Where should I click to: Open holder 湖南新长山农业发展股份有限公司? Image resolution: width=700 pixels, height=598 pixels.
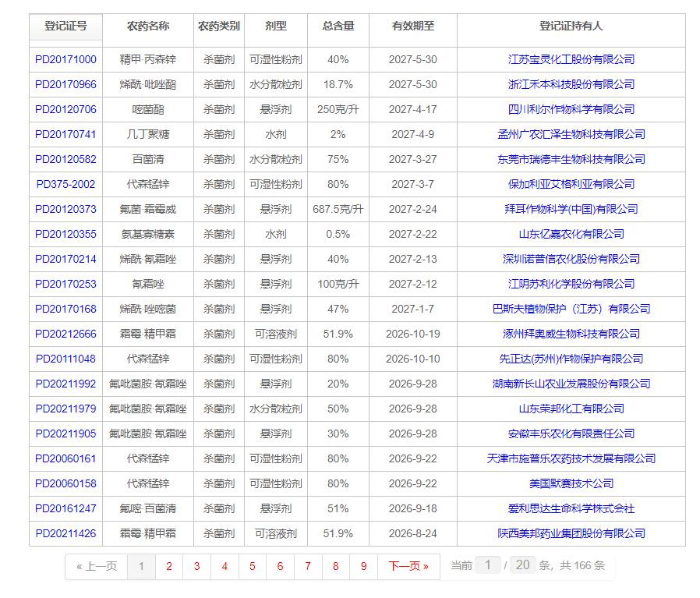coord(571,384)
